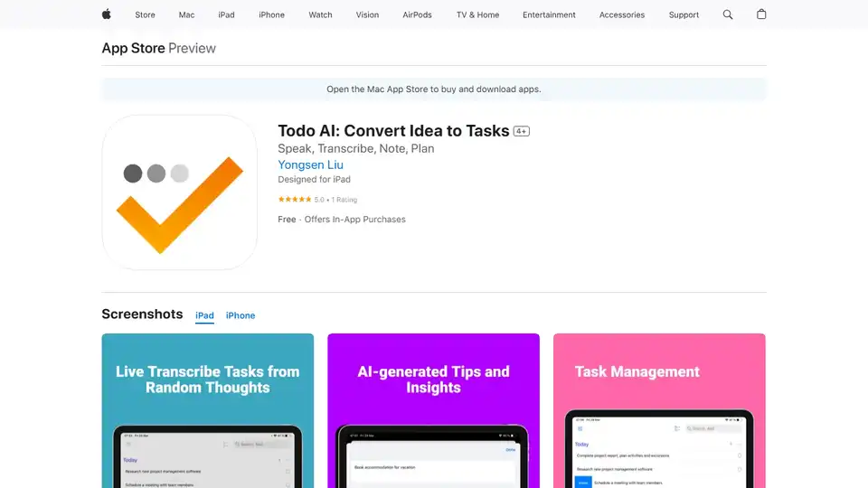This screenshot has width=868, height=488.
Task: Click the Mac App Store banner
Action: point(433,89)
